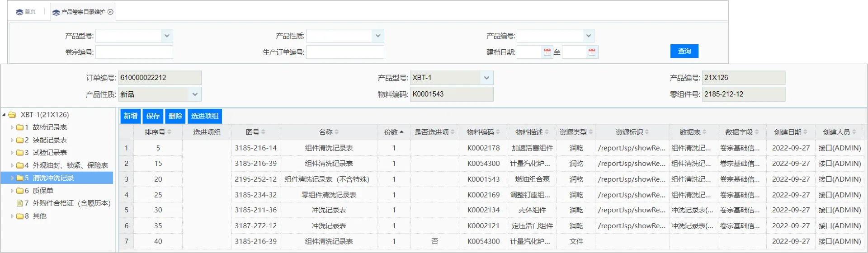
Task: Click the 1 故检记录表 folder icon
Action: point(20,127)
